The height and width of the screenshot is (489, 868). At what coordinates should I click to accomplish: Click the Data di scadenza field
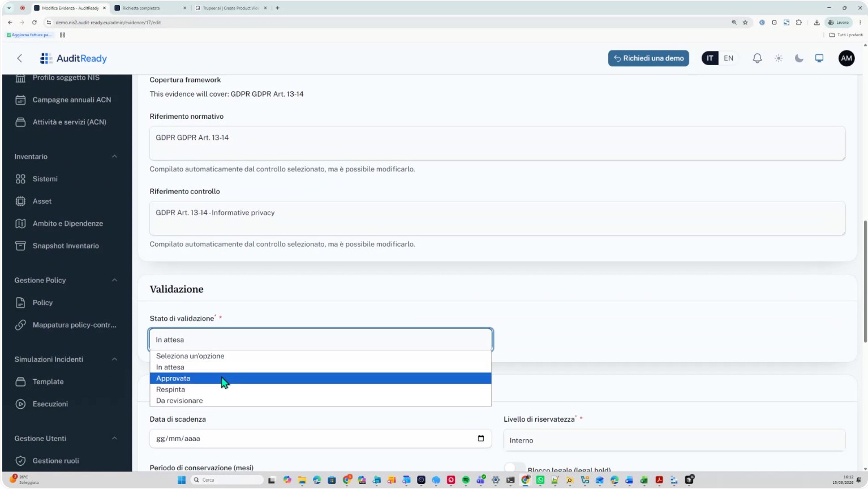321,439
